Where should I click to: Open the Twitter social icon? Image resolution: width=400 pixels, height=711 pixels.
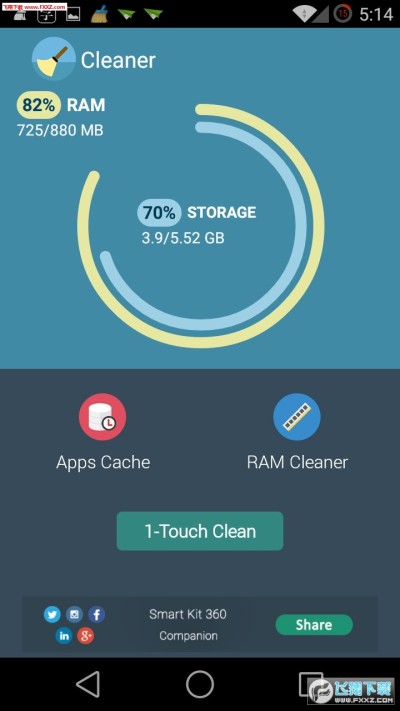coord(52,615)
